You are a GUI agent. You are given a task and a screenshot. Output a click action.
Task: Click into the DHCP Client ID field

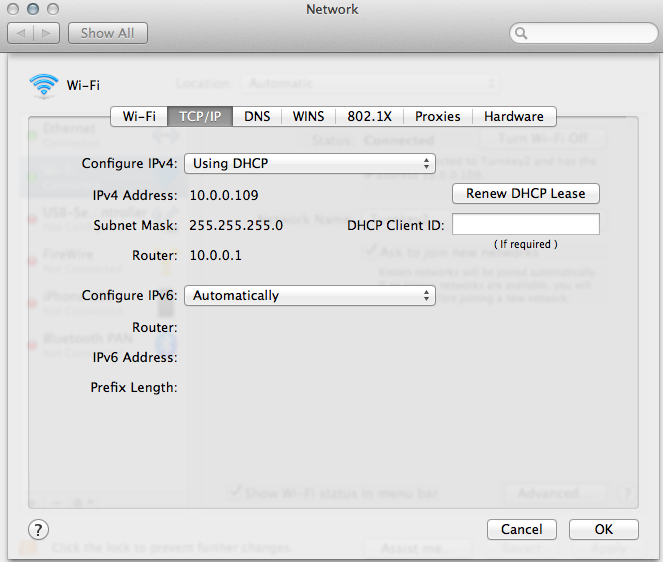(x=526, y=224)
